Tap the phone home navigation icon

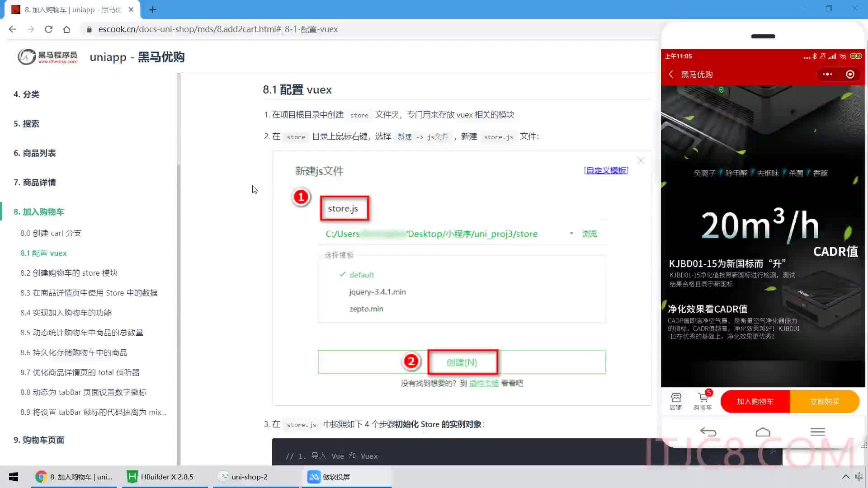tap(763, 432)
